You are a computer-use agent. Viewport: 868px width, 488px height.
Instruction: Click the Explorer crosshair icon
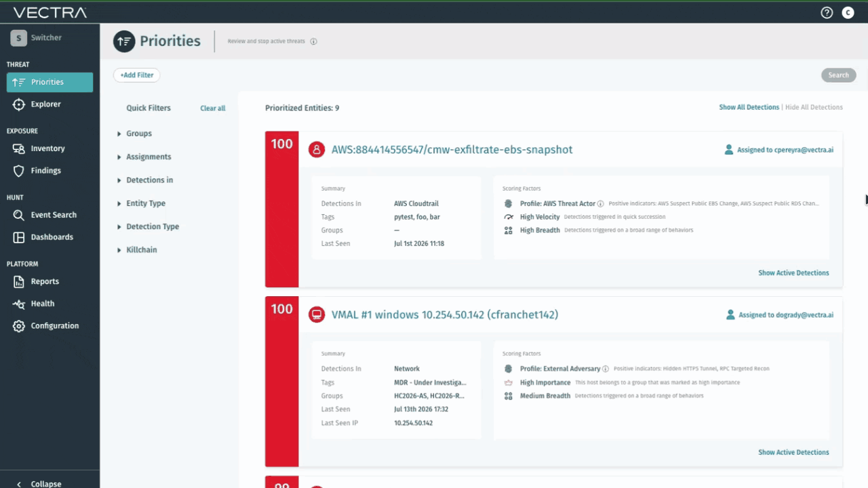pyautogui.click(x=18, y=104)
